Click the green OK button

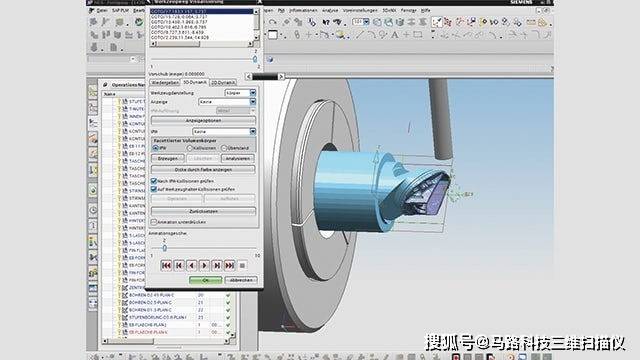[x=205, y=280]
